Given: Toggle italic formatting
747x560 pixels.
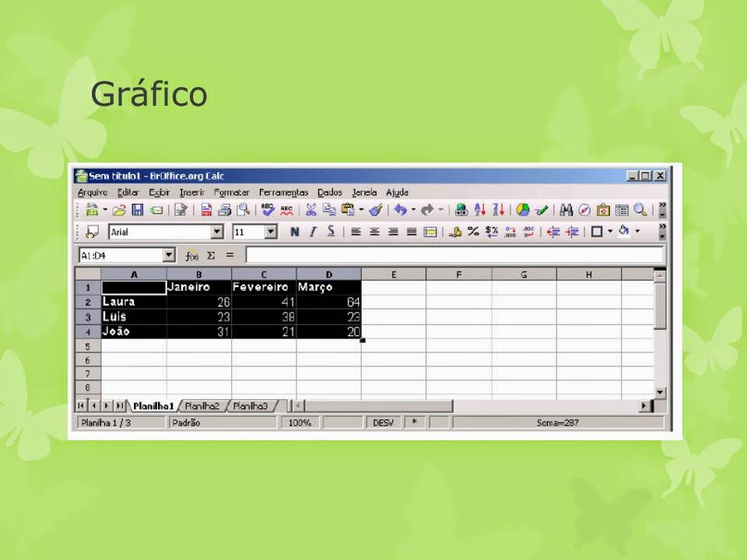Looking at the screenshot, I should pos(313,232).
